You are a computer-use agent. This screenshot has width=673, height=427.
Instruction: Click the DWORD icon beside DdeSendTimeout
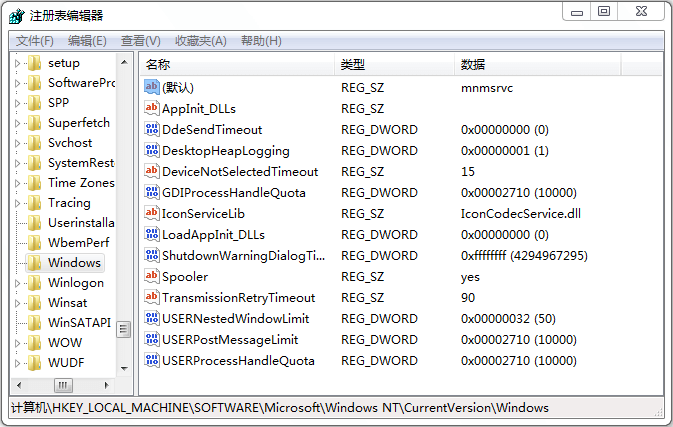pos(152,130)
